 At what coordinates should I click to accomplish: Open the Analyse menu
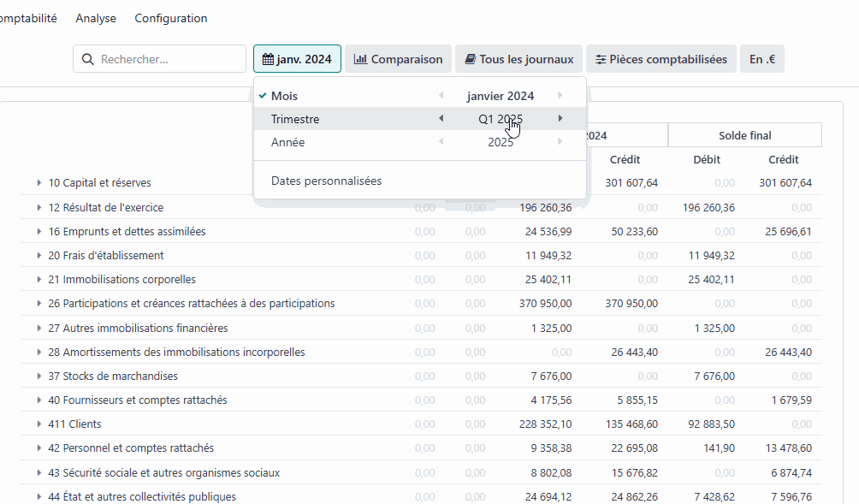[x=95, y=18]
